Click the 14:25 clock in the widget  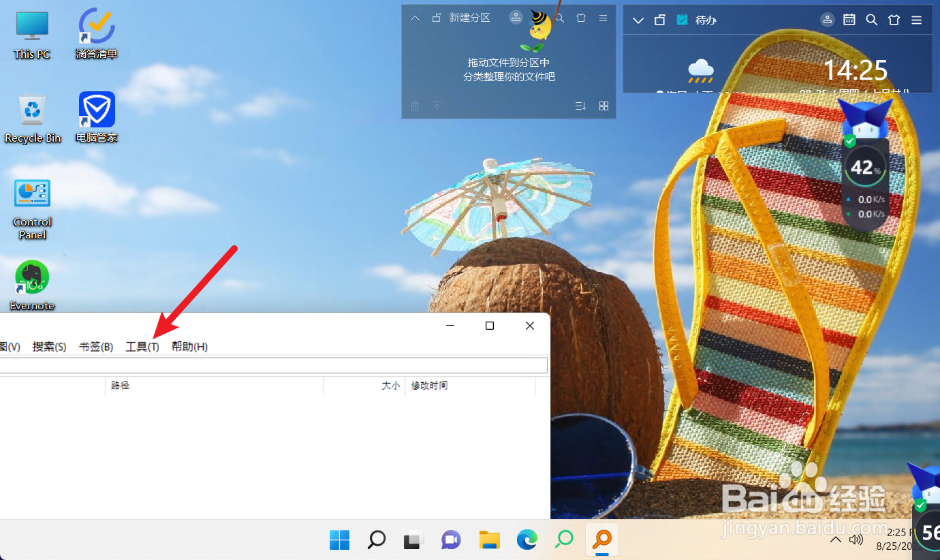pyautogui.click(x=856, y=69)
